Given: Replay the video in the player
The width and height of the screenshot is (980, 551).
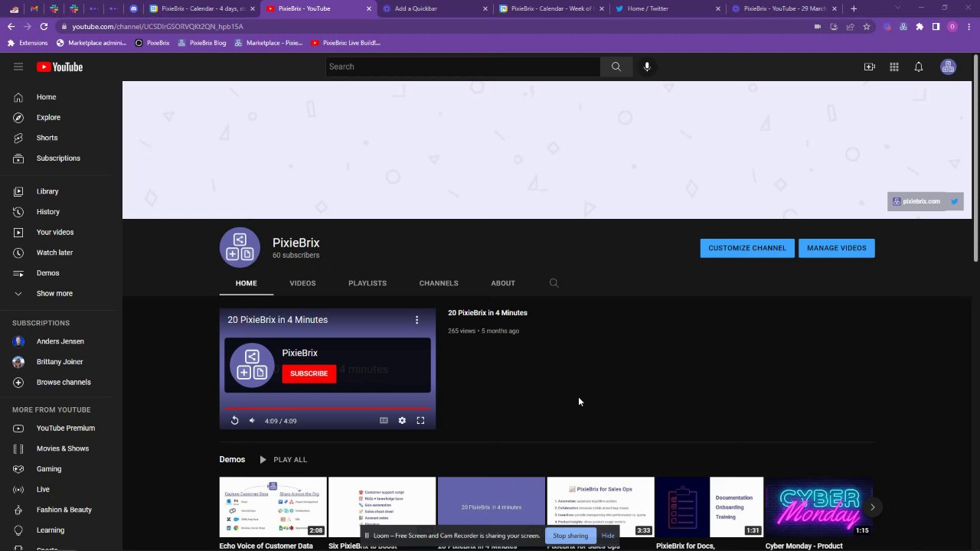Looking at the screenshot, I should [234, 420].
